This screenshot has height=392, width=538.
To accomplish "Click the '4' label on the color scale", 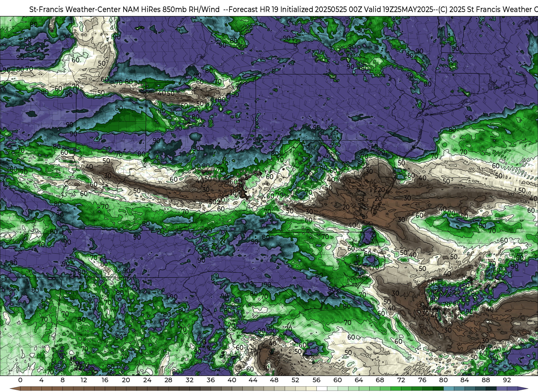I will tap(41, 380).
